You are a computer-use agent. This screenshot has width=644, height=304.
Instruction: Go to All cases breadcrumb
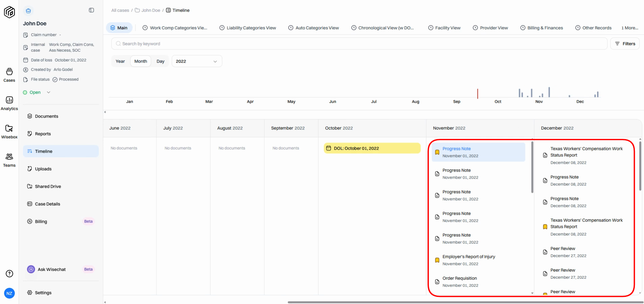pos(120,10)
